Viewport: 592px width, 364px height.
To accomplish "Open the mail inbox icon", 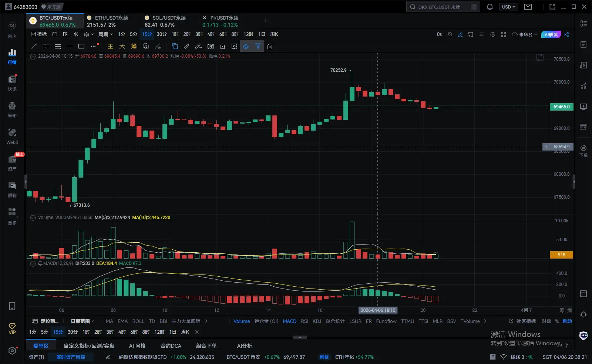I will pyautogui.click(x=528, y=7).
